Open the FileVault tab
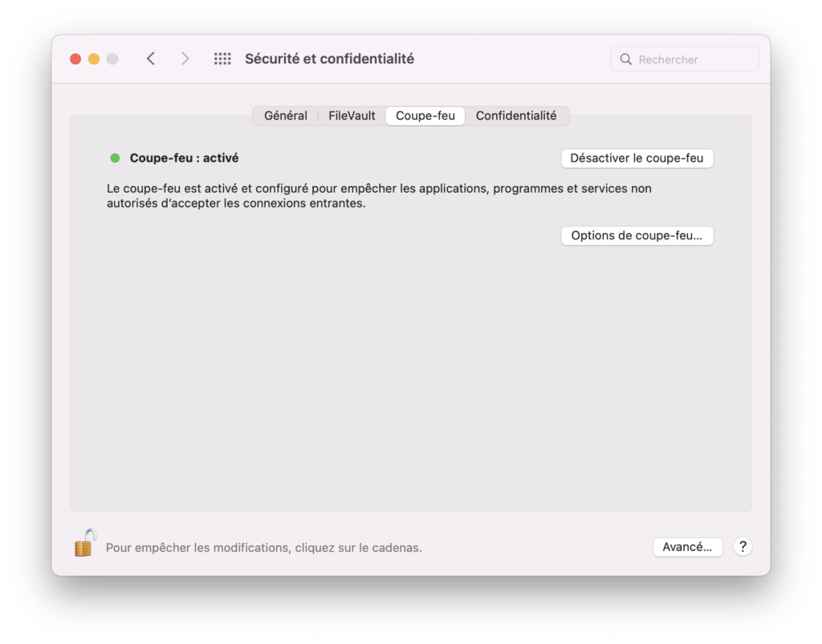This screenshot has width=822, height=644. click(352, 116)
